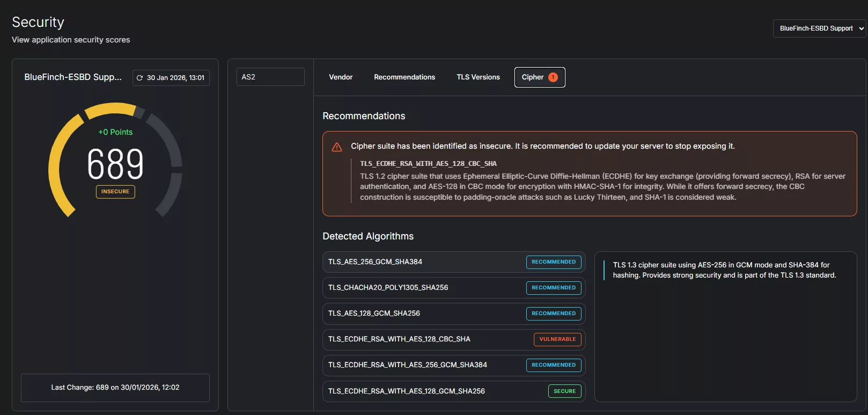Click the 689 security score value
868x415 pixels.
pyautogui.click(x=115, y=164)
